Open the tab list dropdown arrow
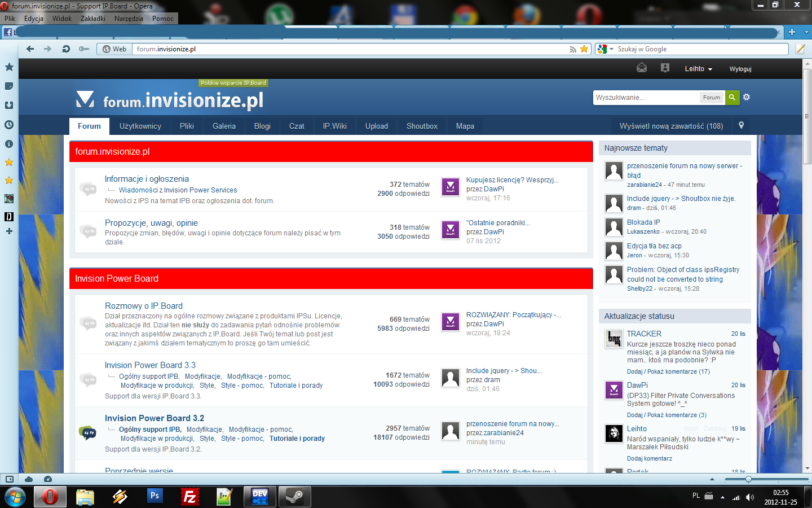This screenshot has height=508, width=812. (806, 32)
